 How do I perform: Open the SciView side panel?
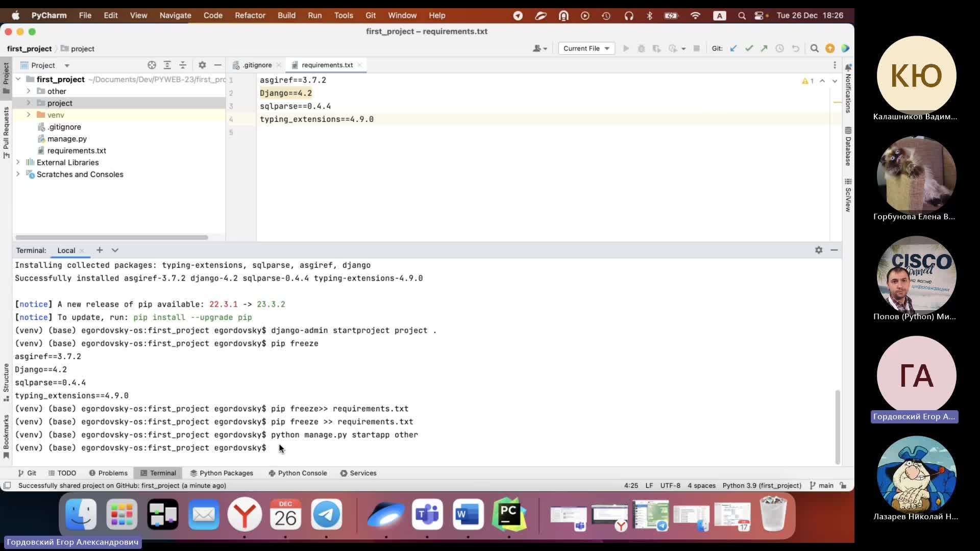848,195
